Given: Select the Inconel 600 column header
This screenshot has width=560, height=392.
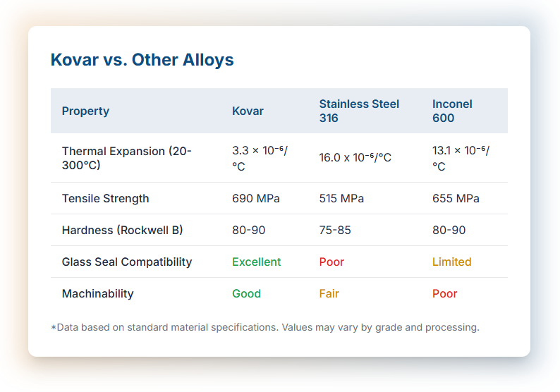Looking at the screenshot, I should (x=452, y=111).
